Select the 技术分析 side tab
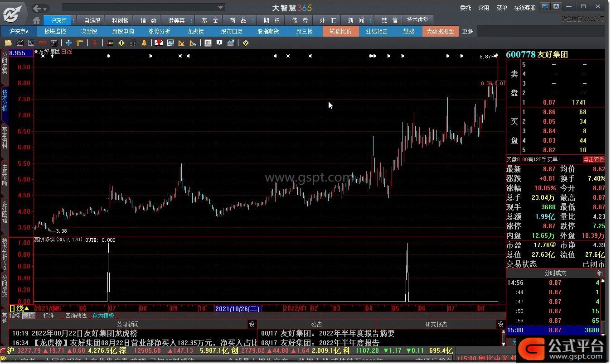The image size is (611, 364). pos(5,101)
